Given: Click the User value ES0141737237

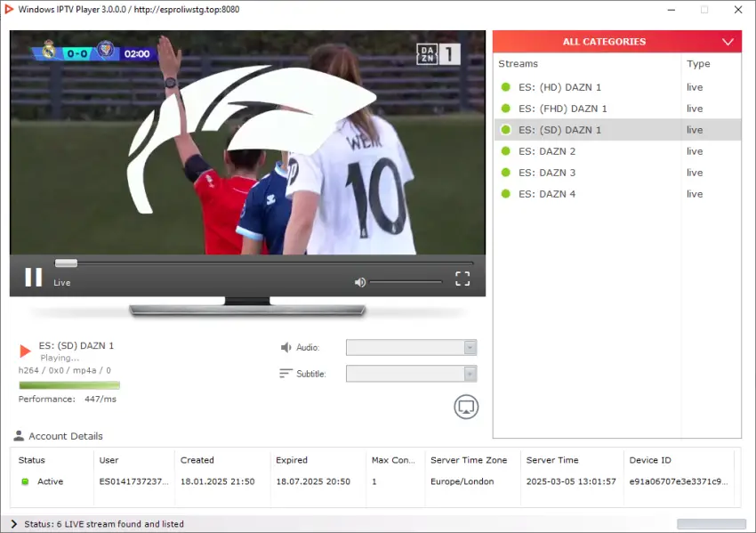Looking at the screenshot, I should [133, 481].
